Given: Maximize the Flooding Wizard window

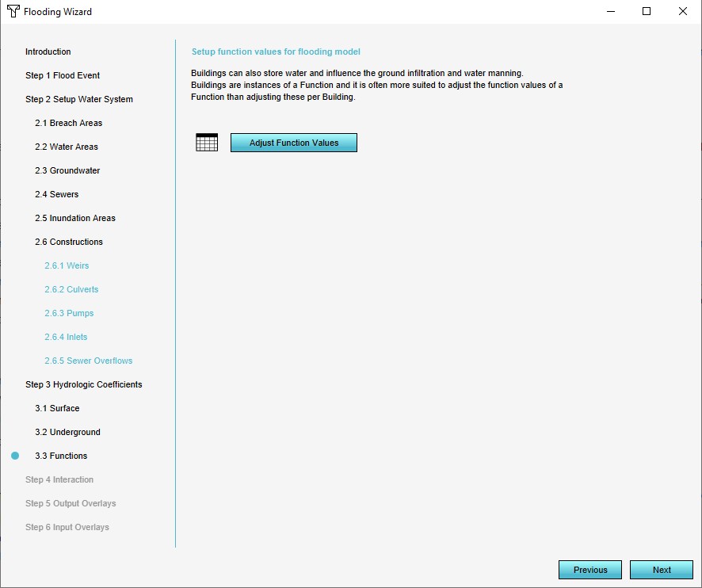Looking at the screenshot, I should pos(647,12).
